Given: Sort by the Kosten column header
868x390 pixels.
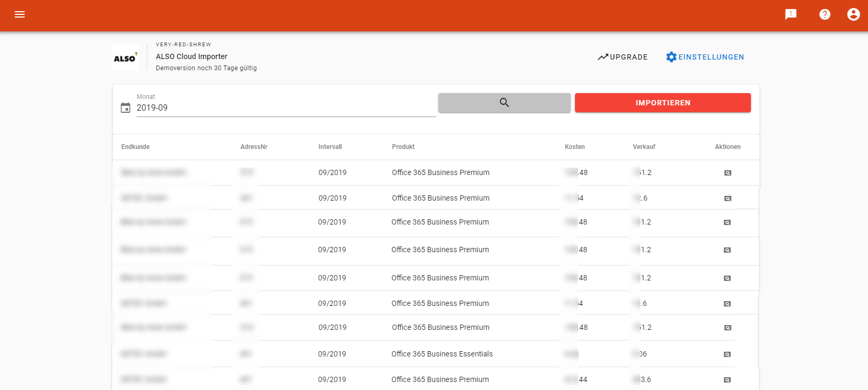Looking at the screenshot, I should click(574, 147).
